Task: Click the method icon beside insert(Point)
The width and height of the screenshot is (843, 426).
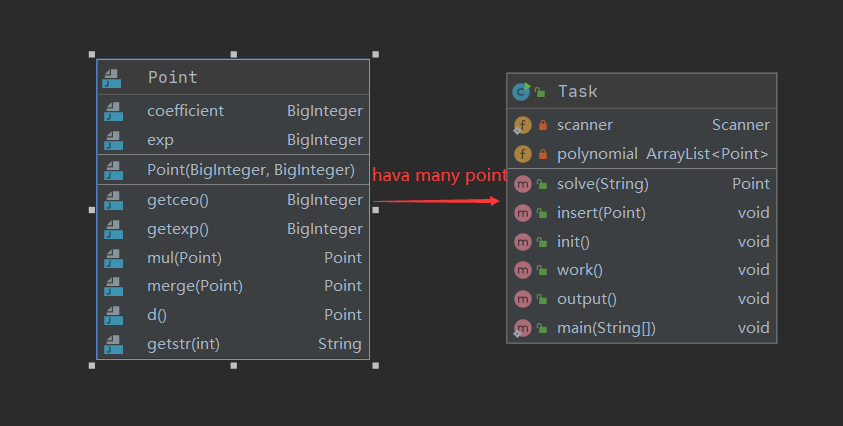Action: tap(522, 213)
